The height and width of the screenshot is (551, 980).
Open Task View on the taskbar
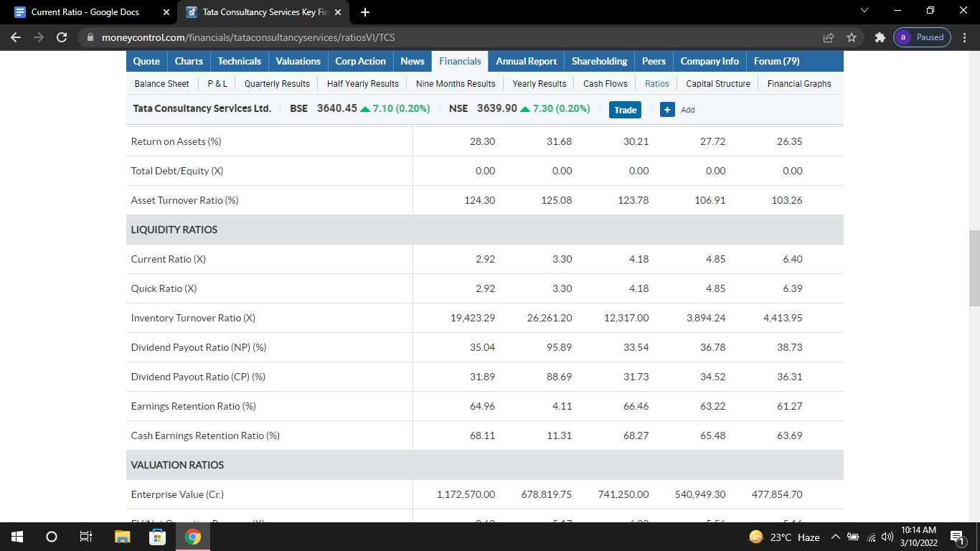pos(86,537)
